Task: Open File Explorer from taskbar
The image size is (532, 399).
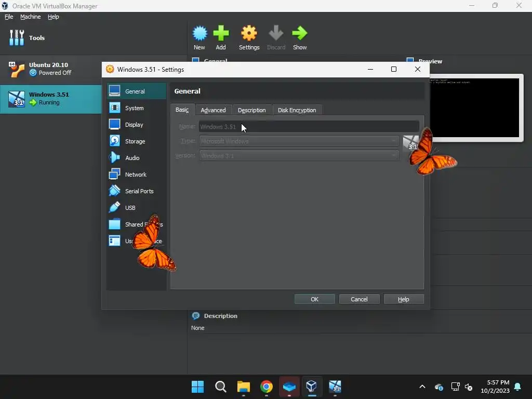Action: [243, 387]
